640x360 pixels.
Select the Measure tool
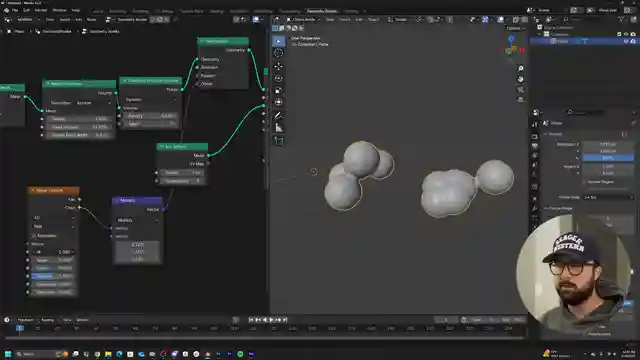(x=278, y=128)
